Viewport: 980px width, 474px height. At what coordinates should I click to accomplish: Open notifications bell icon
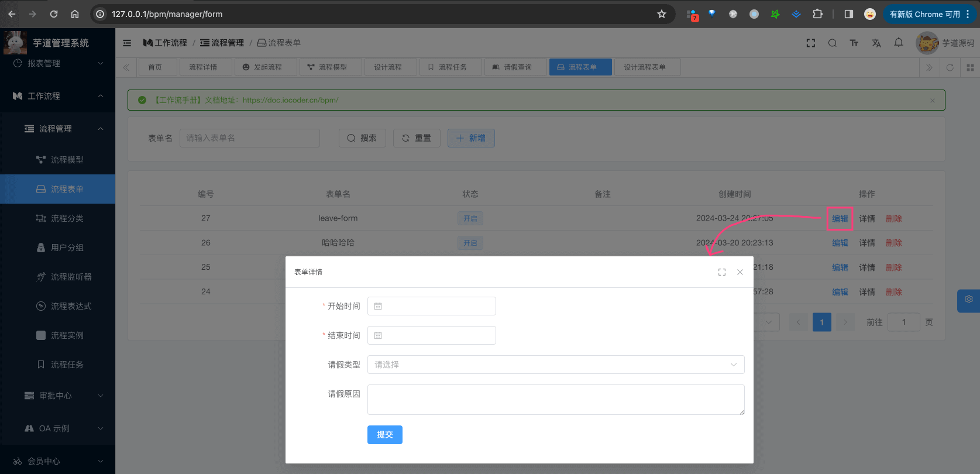coord(899,42)
